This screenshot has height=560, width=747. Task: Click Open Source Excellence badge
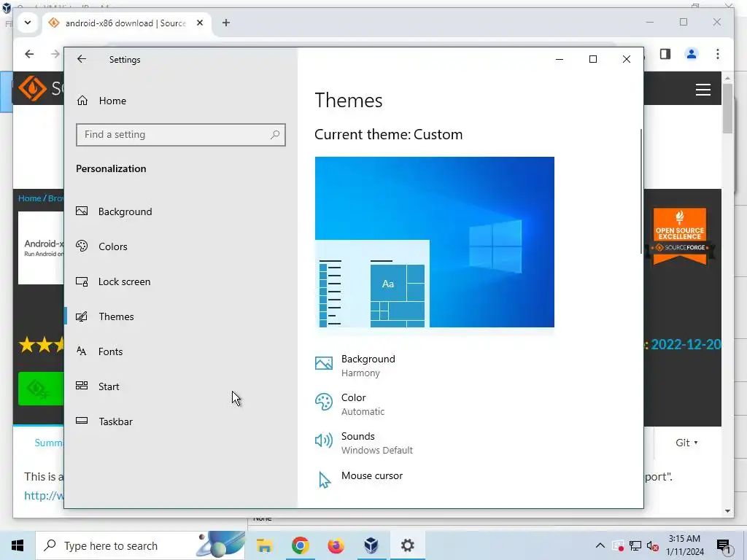click(680, 237)
